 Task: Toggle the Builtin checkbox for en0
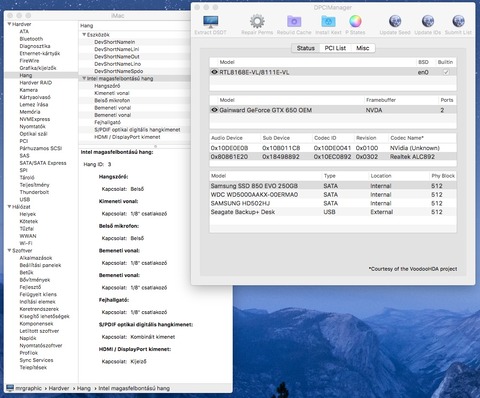446,72
